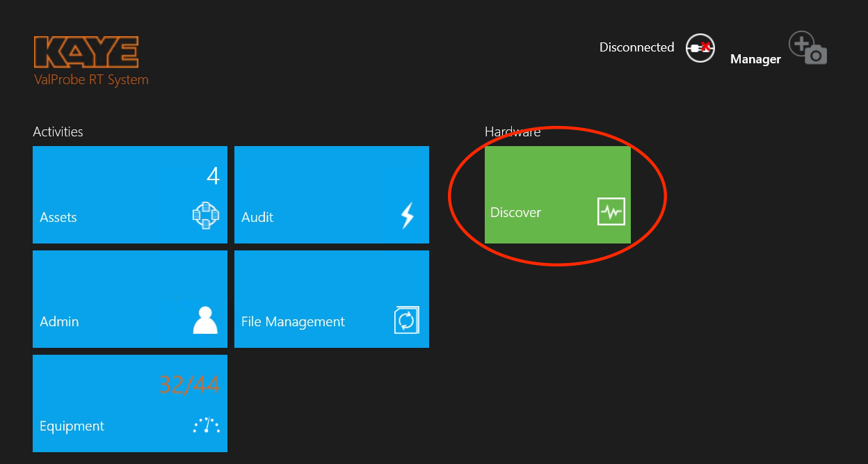The image size is (868, 464).
Task: Click the add camera photo icon
Action: tap(807, 49)
